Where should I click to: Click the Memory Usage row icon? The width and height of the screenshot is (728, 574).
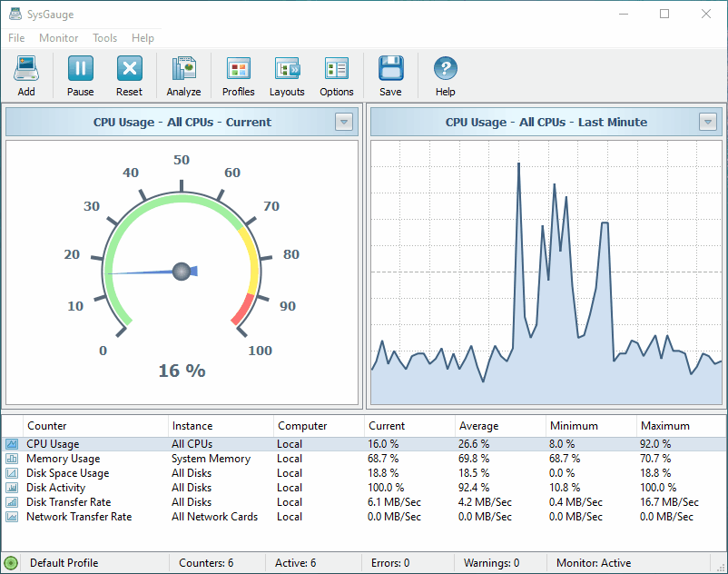pyautogui.click(x=12, y=459)
